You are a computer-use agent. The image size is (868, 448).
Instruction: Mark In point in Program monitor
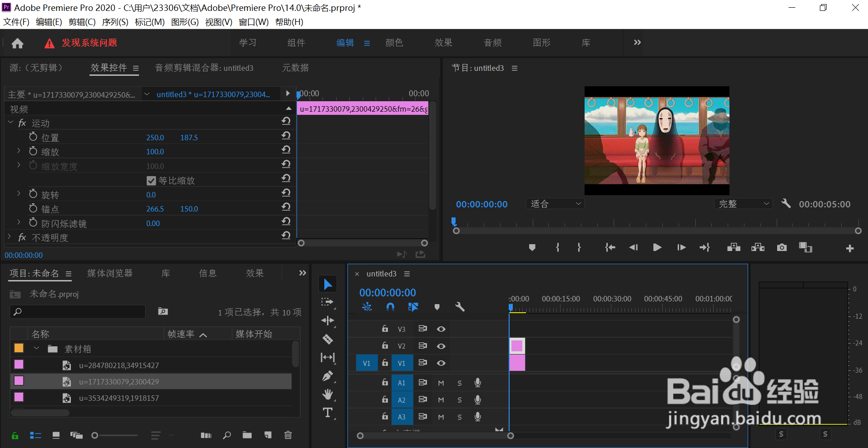coord(558,247)
